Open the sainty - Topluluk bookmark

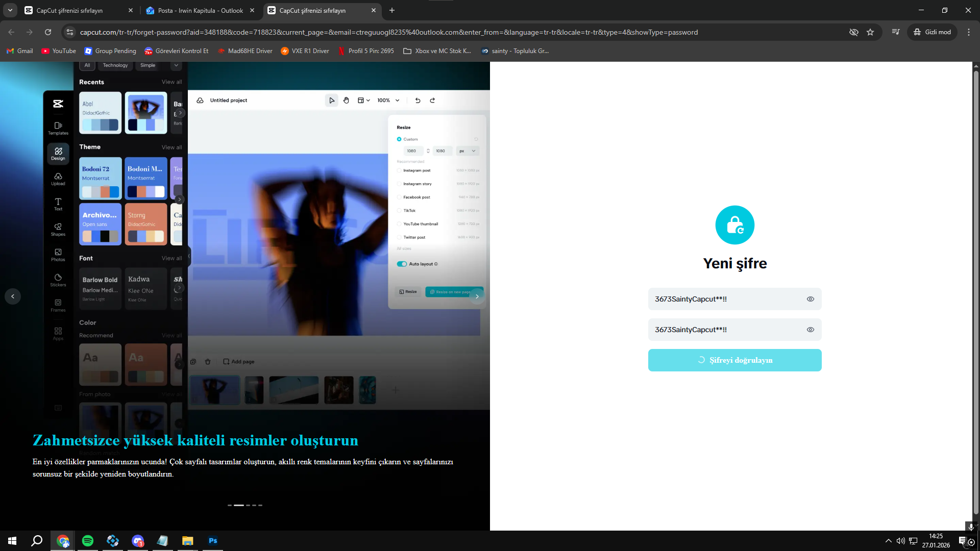[515, 51]
